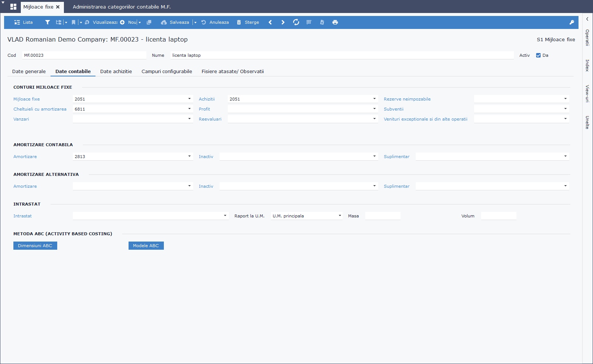Expand Inactiv dropdown under Amortizare contabila
Viewport: 593px width, 364px height.
tap(375, 156)
